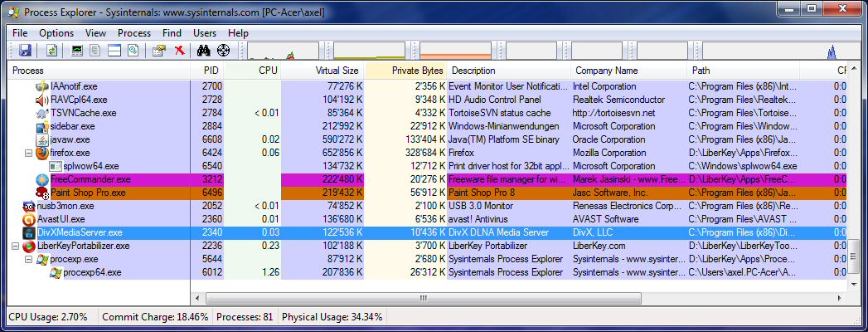868x332 pixels.
Task: Collapse the firefox.exe tree node
Action: (x=29, y=153)
